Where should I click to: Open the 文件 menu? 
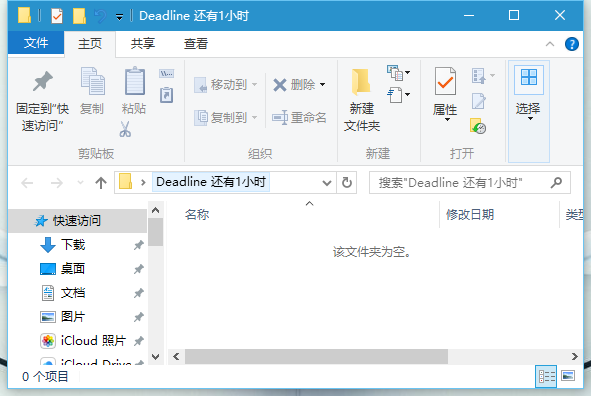click(x=36, y=43)
